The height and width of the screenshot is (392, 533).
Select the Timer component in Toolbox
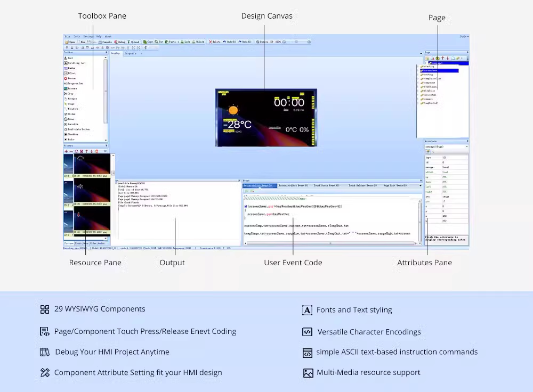coord(69,119)
